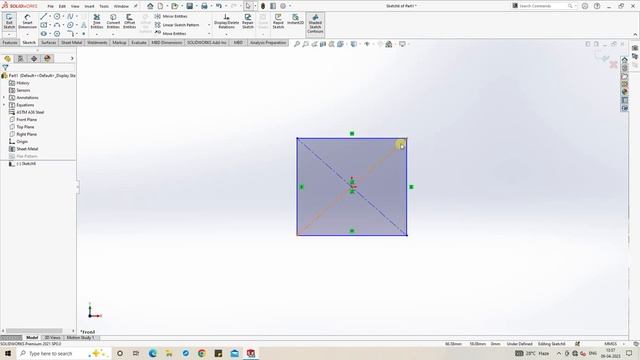
Task: Collapse the ribbon with the chevron
Action: coord(635,34)
